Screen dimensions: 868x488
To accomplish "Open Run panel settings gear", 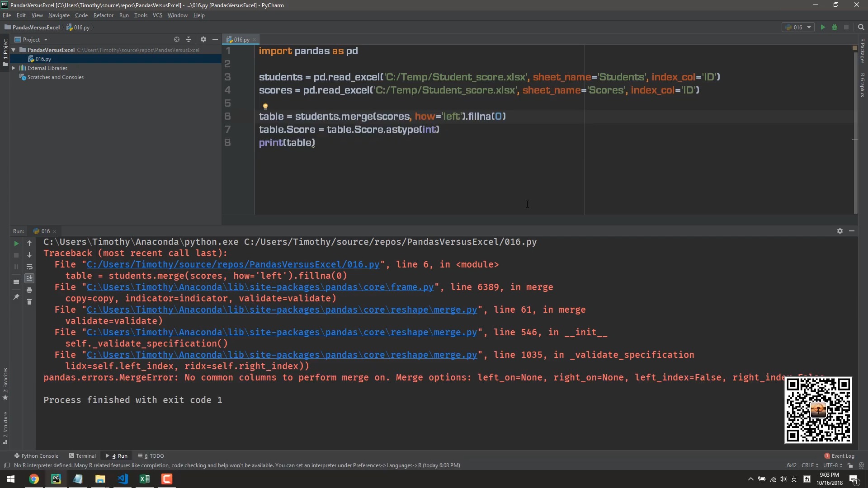I will pyautogui.click(x=840, y=231).
